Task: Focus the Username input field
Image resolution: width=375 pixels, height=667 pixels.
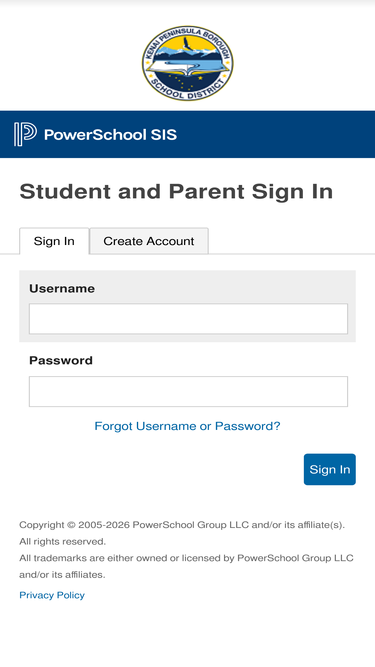Action: point(188,319)
